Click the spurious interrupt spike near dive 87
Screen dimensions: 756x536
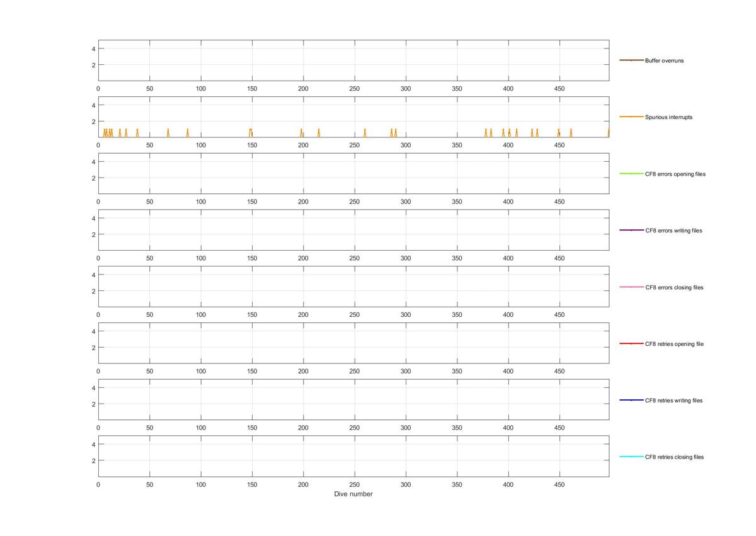click(x=188, y=133)
